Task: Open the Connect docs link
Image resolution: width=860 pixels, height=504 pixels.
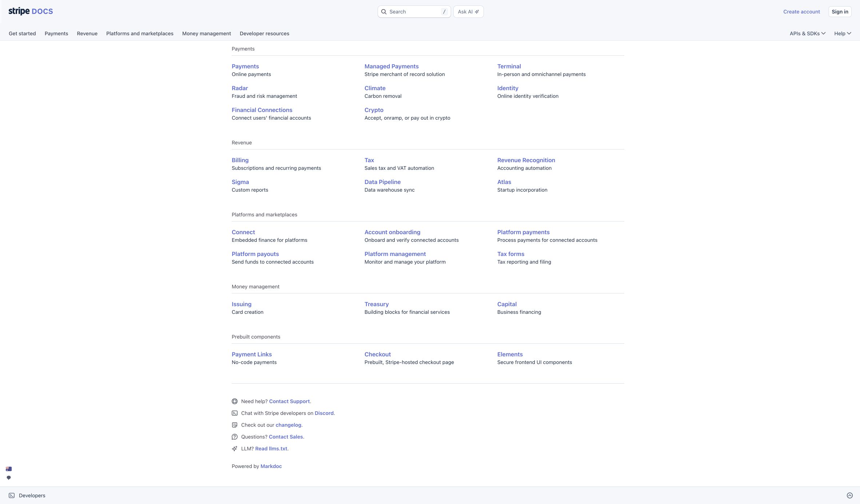Action: [x=243, y=232]
